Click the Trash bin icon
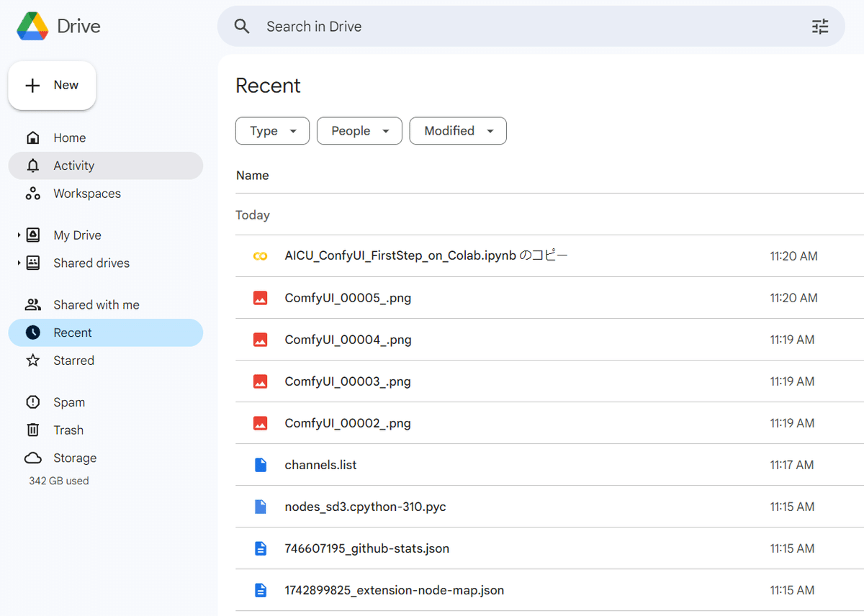The width and height of the screenshot is (864, 616). pos(33,430)
